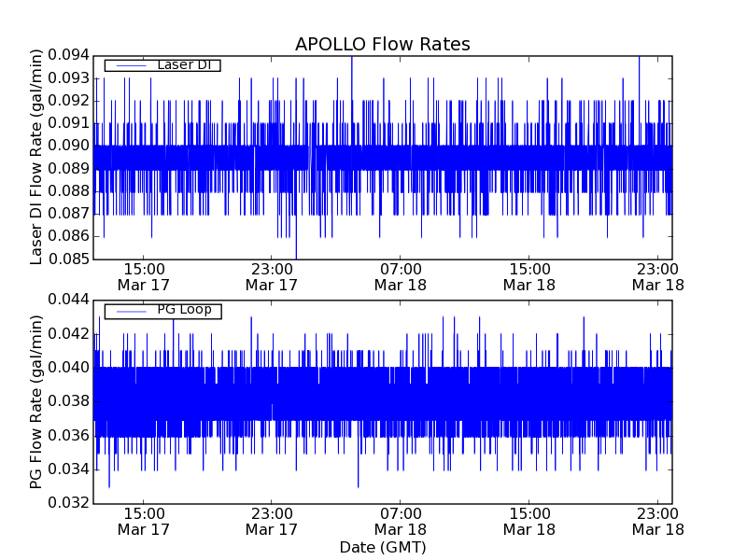
Task: Select the 'PG Loop' legend label
Action: point(184,310)
